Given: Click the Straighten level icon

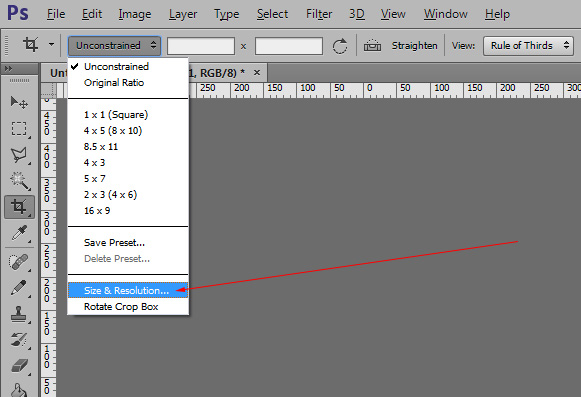Looking at the screenshot, I should pos(372,46).
